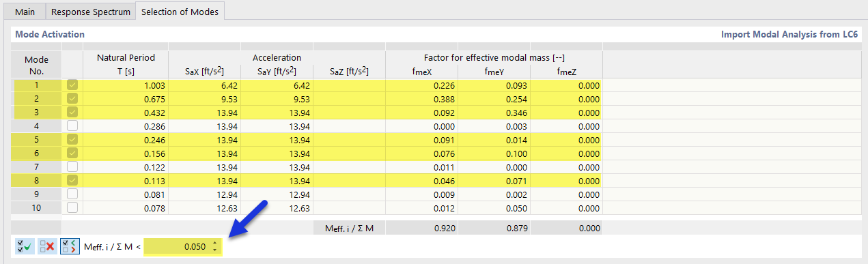Select the natural period cell 0.078
The width and height of the screenshot is (868, 264).
(126, 207)
